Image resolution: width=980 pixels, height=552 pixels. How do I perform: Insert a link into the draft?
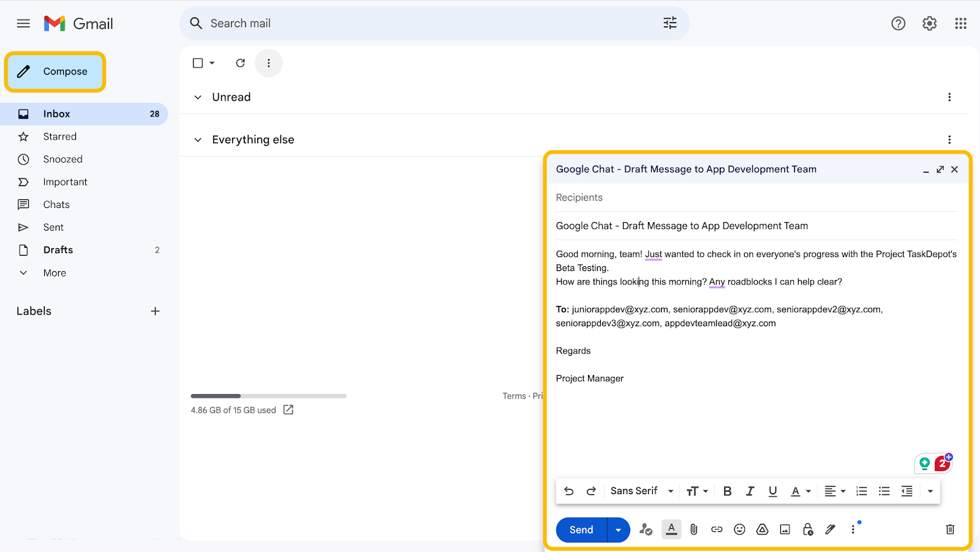pos(716,529)
